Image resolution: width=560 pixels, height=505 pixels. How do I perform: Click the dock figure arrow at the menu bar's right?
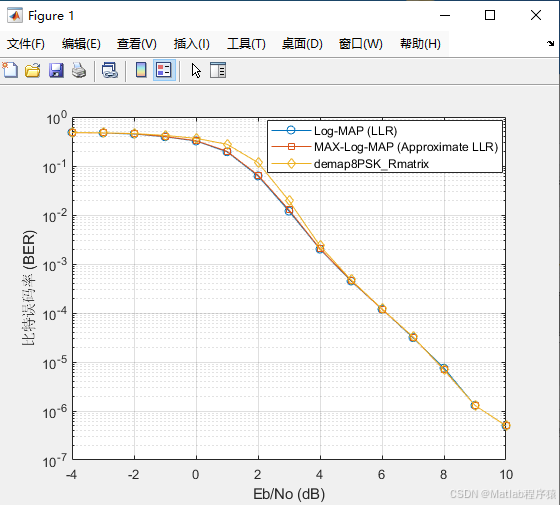pos(550,44)
